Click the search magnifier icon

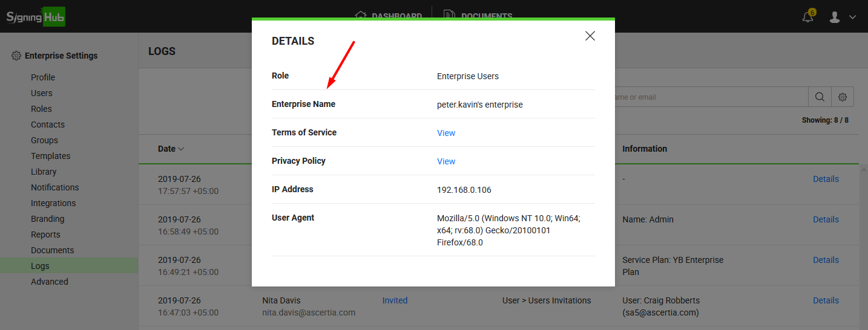(x=820, y=97)
